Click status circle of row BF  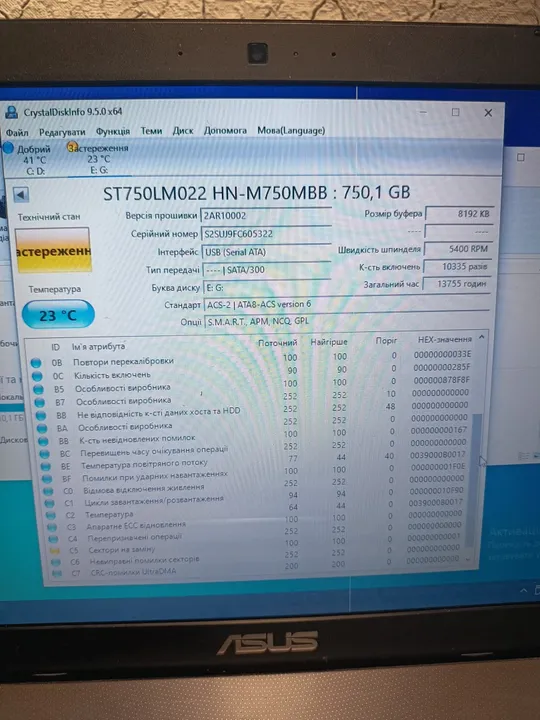47,479
